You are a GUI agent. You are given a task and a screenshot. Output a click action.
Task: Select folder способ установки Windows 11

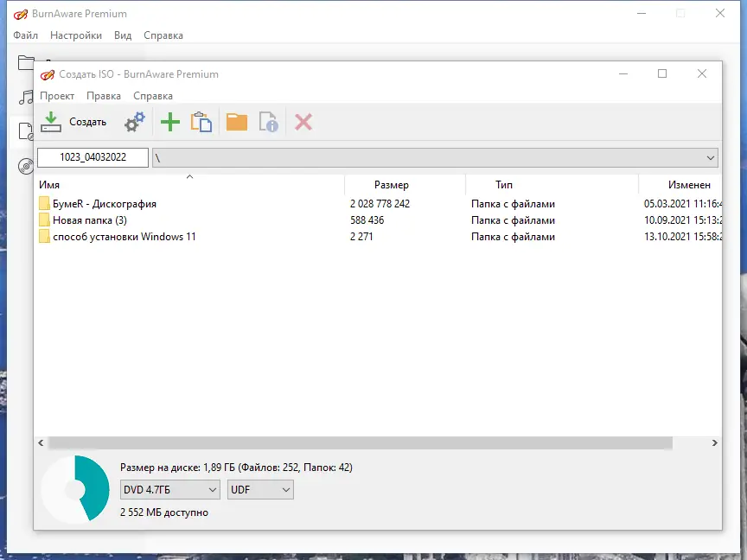pos(124,237)
